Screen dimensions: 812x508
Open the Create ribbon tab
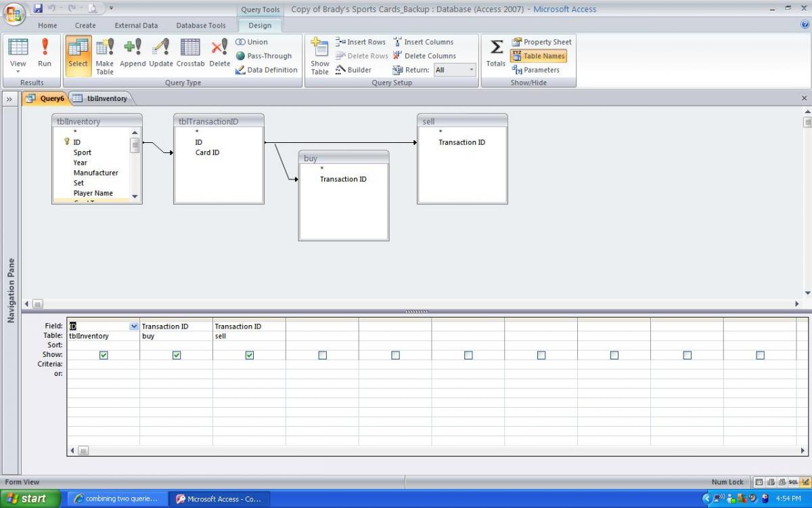coord(85,25)
